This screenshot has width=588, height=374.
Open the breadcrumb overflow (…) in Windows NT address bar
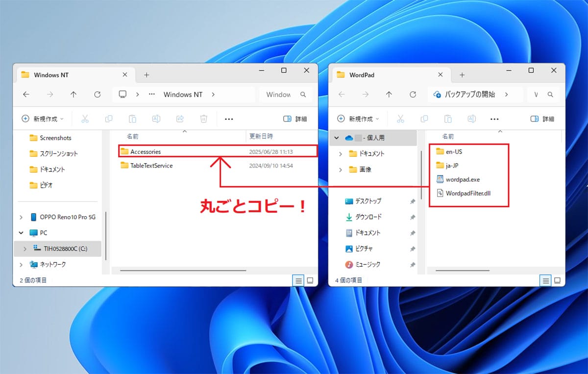(152, 95)
